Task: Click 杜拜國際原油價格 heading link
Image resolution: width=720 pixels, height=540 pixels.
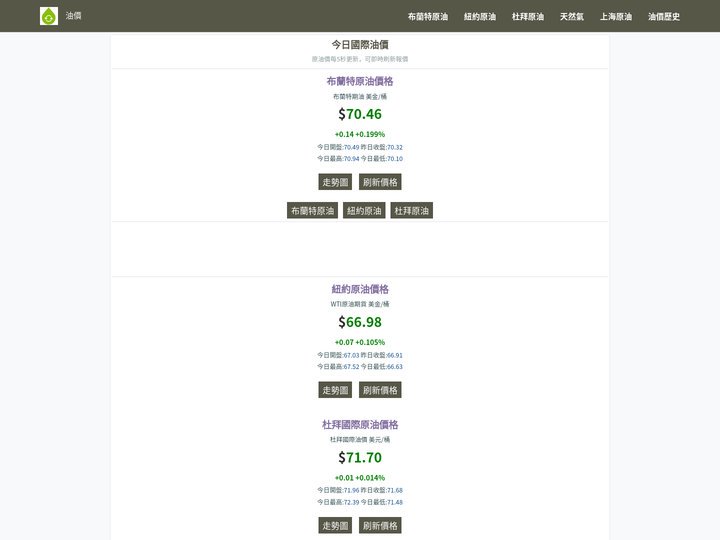Action: point(360,424)
